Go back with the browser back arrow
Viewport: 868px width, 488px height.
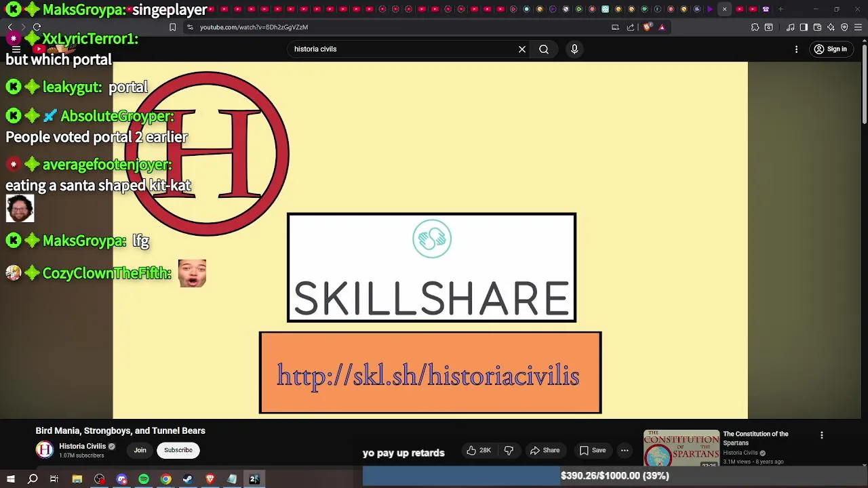[x=10, y=27]
